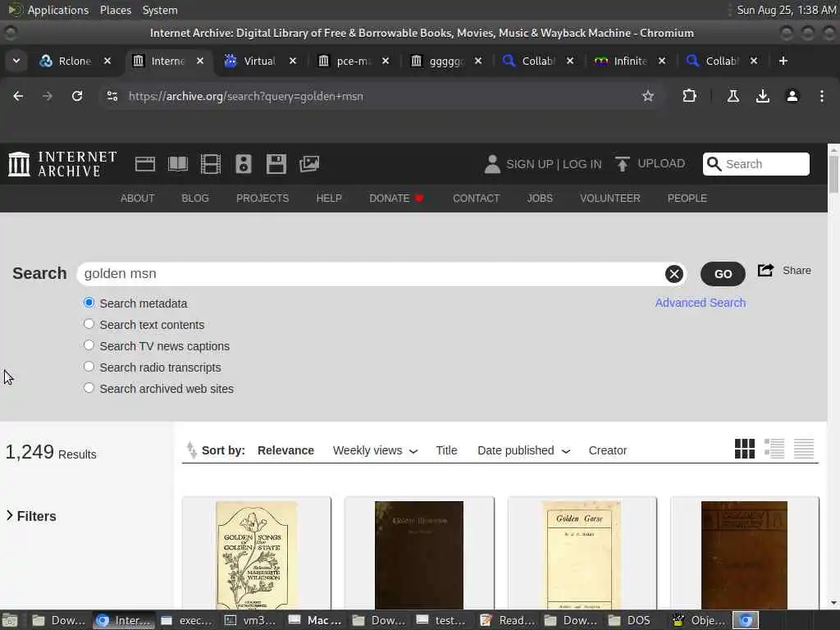The height and width of the screenshot is (630, 840).
Task: Click the GO search button
Action: [x=723, y=274]
